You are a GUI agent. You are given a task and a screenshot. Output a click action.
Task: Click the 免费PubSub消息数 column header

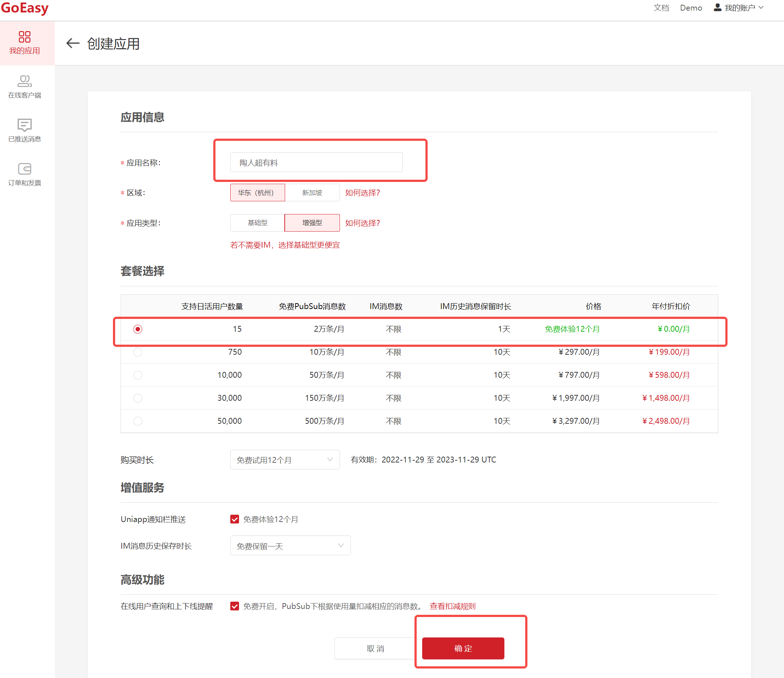312,306
